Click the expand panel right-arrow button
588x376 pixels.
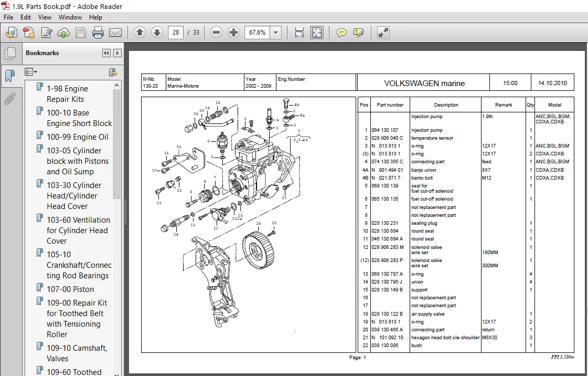coord(117,53)
